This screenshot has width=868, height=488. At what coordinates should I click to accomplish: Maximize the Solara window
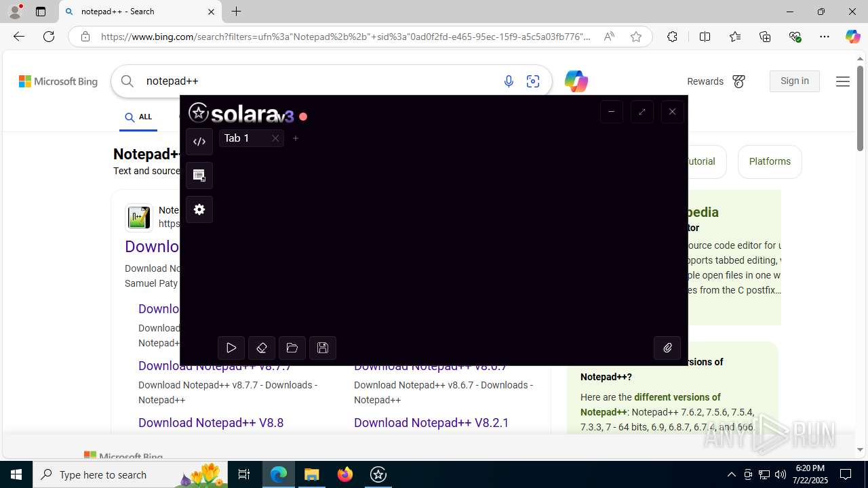[642, 112]
